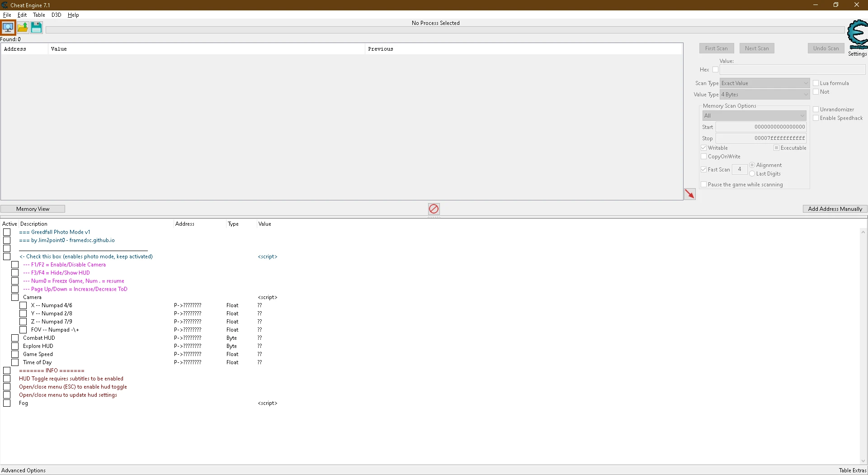Click the scan Value input field
868x475 pixels.
793,70
